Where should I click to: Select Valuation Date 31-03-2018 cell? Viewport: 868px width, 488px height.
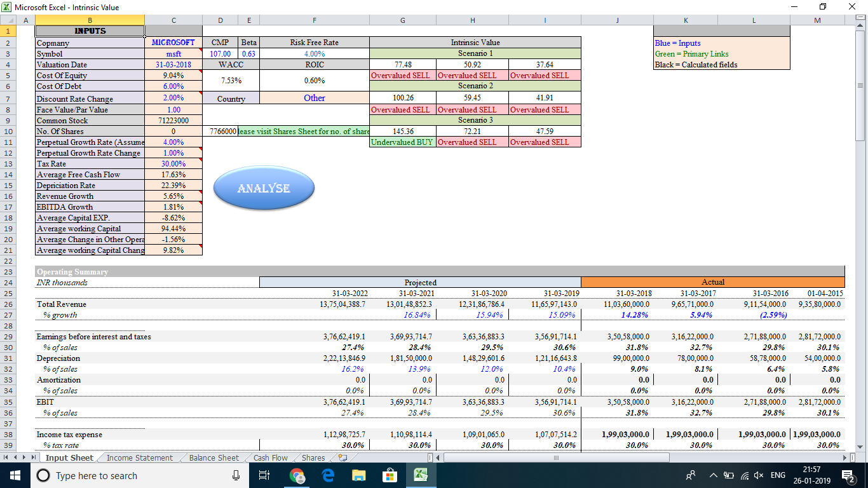click(173, 64)
